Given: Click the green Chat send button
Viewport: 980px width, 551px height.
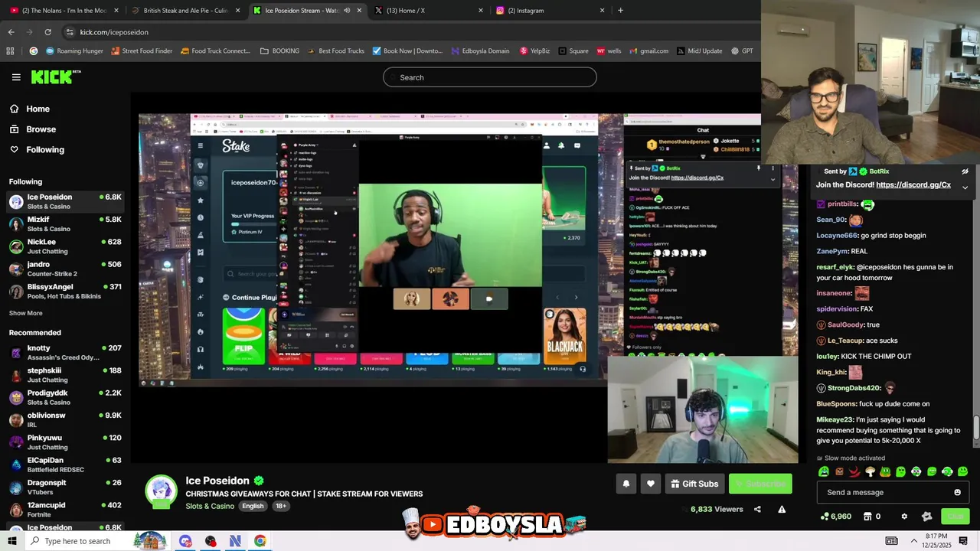Looking at the screenshot, I should pos(955,517).
